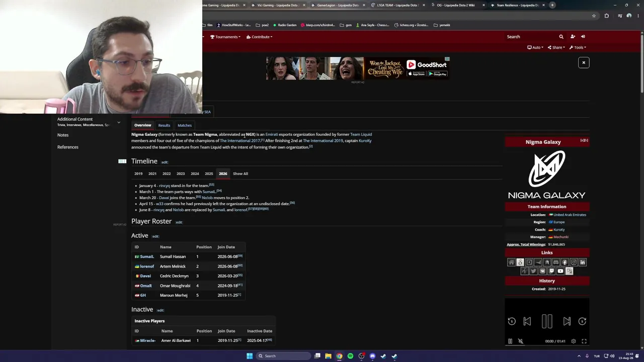Switch to the Results tab
Image resolution: width=644 pixels, height=362 pixels.
pos(164,125)
